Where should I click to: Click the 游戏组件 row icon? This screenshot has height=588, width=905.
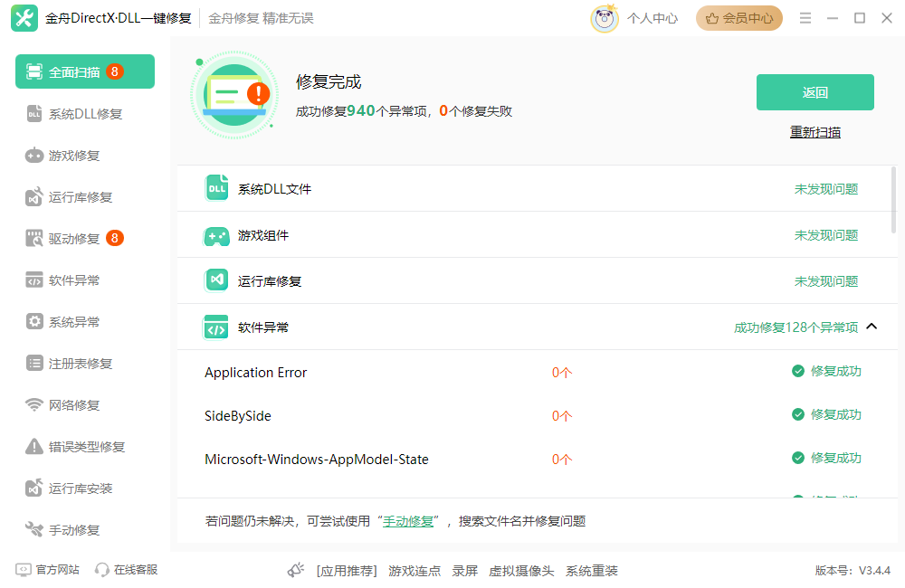[216, 235]
